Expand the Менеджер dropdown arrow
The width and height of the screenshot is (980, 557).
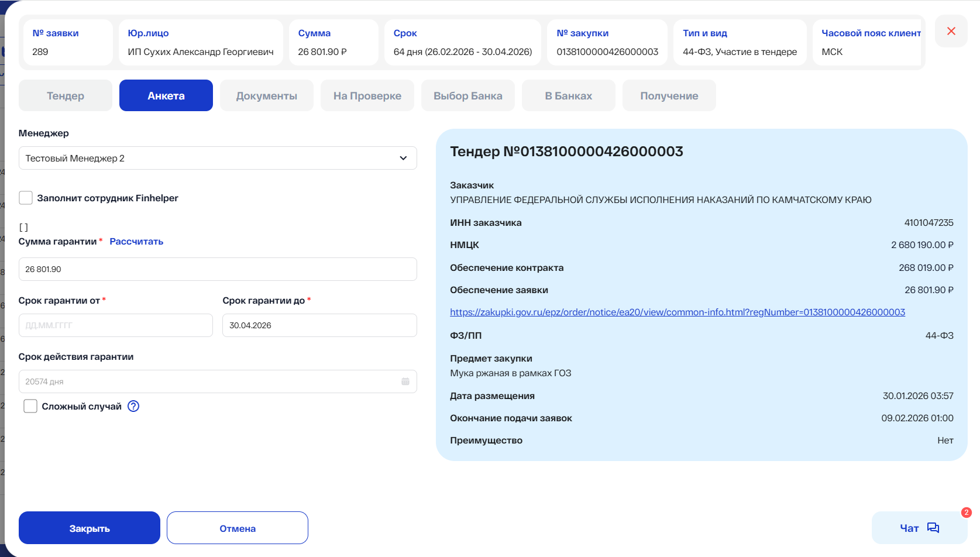[403, 158]
